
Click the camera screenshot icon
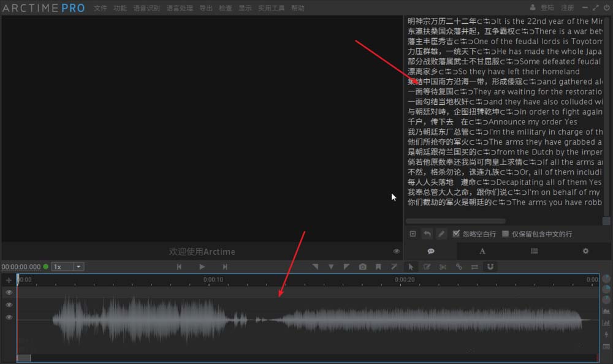coord(363,267)
